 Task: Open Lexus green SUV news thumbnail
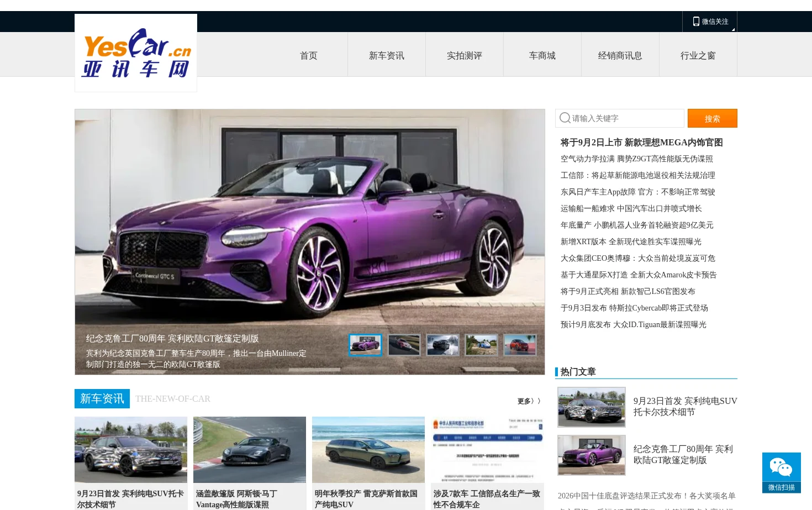coord(368,450)
